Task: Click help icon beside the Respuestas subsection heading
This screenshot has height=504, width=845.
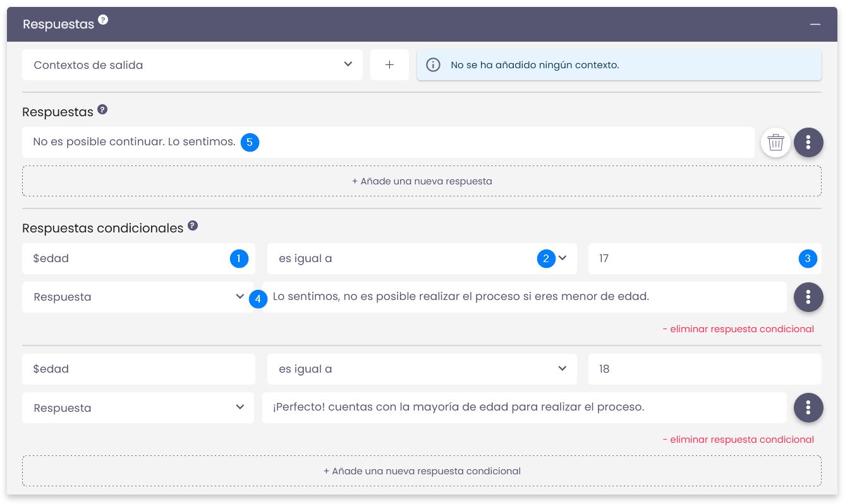Action: point(102,109)
